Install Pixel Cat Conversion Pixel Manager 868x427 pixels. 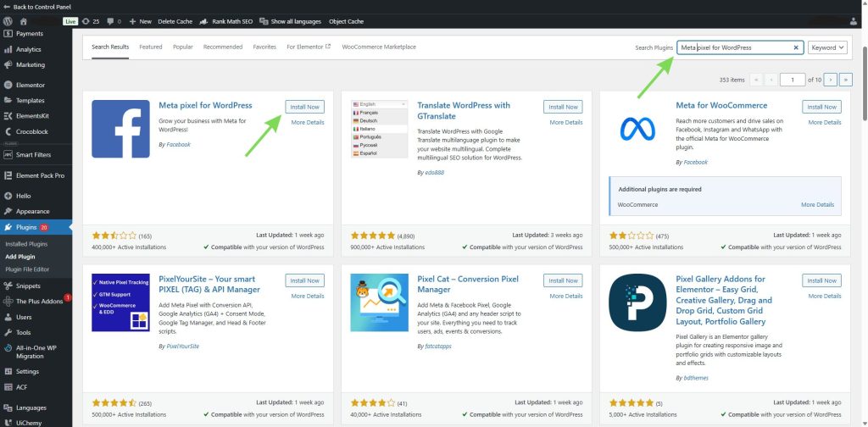(563, 280)
